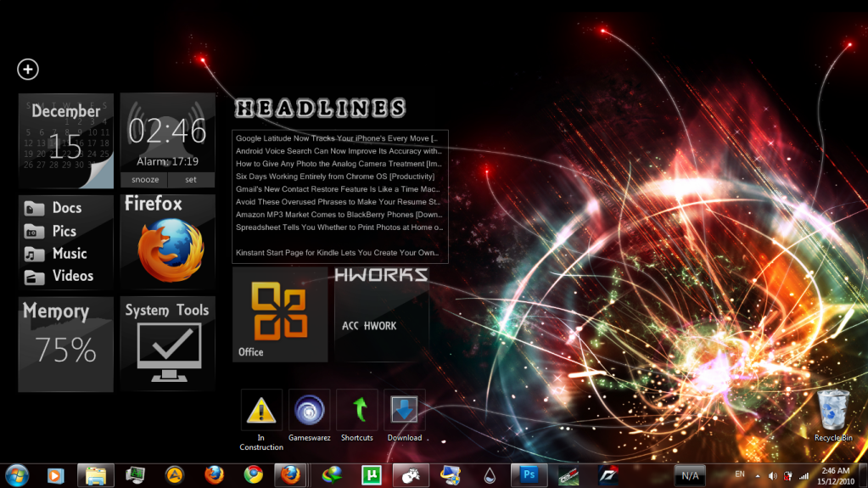This screenshot has height=488, width=868.
Task: Click the Photoshop icon in the taskbar
Action: click(x=529, y=474)
